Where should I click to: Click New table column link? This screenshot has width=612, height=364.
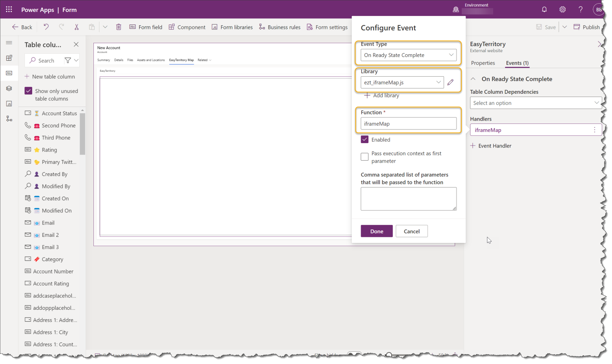pyautogui.click(x=50, y=76)
